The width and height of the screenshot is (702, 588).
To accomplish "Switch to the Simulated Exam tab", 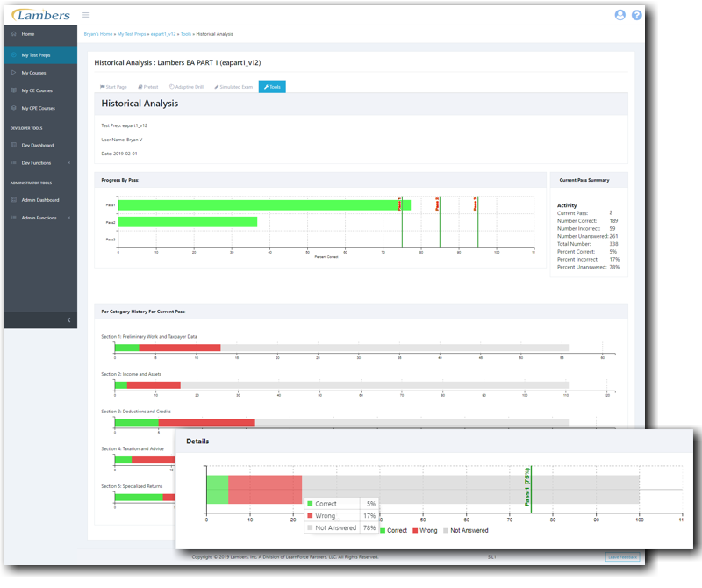I will coord(233,87).
